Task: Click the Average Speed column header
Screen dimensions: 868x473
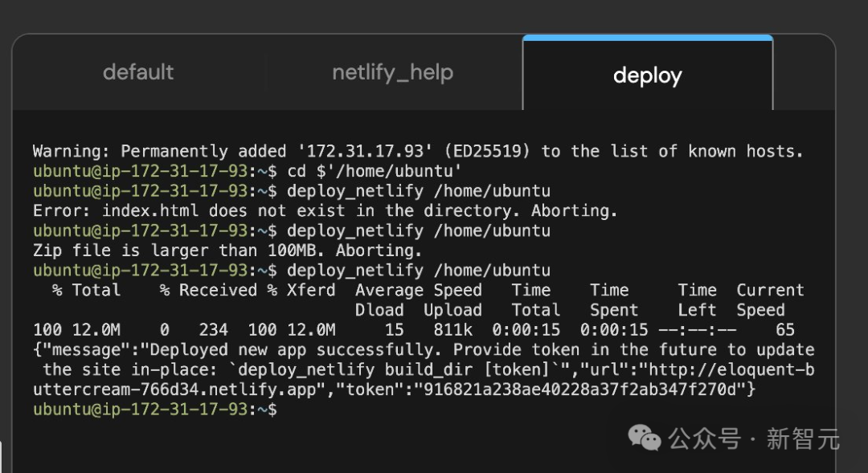Action: [418, 291]
